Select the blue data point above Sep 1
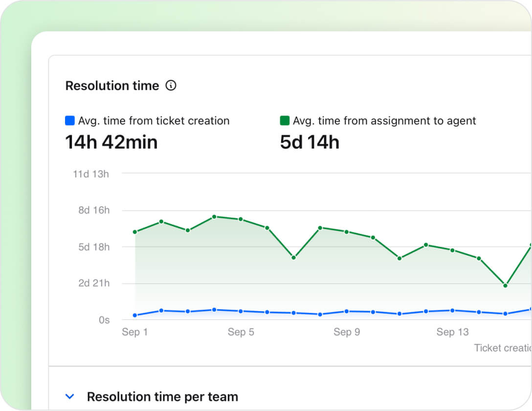532x411 pixels. [x=134, y=315]
